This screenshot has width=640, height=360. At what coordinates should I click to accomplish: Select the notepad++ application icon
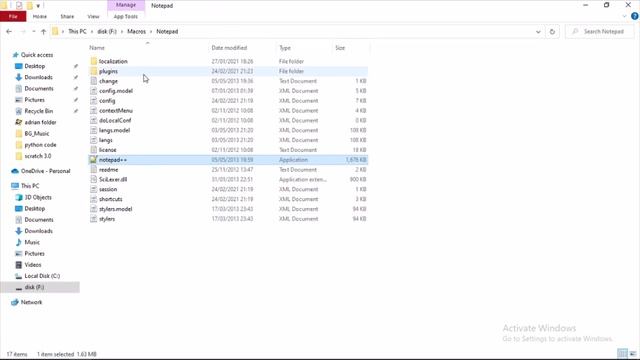point(93,160)
